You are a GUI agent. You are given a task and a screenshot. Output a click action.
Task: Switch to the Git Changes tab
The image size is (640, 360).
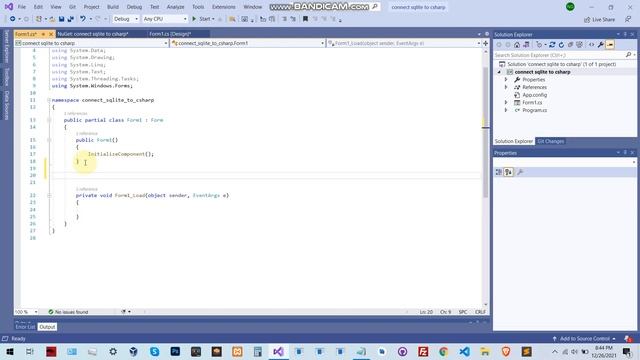click(x=550, y=141)
